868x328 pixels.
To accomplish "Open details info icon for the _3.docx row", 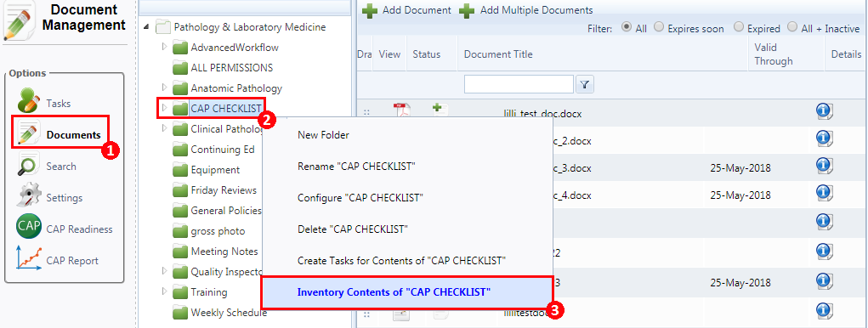I will tap(825, 165).
